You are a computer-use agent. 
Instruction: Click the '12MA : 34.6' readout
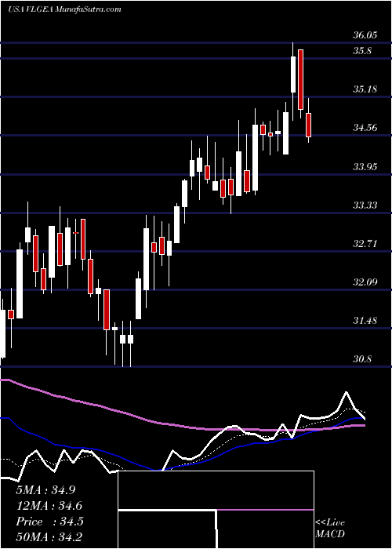point(49,506)
